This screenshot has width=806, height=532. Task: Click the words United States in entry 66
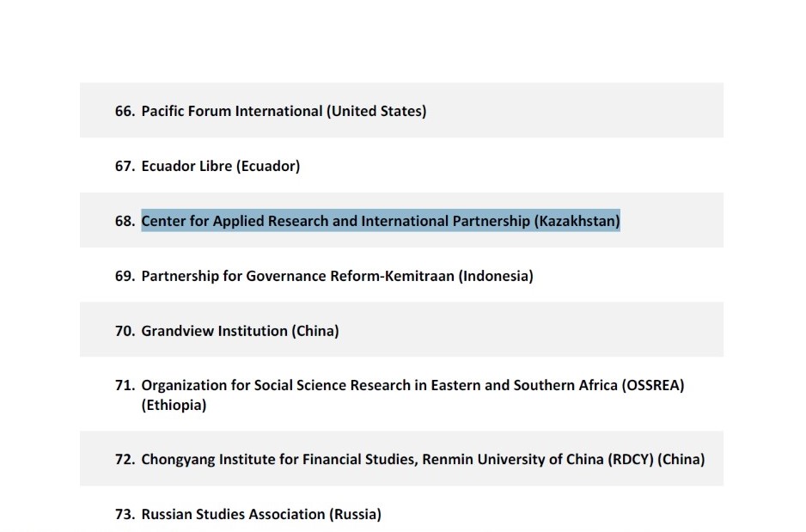tap(376, 111)
